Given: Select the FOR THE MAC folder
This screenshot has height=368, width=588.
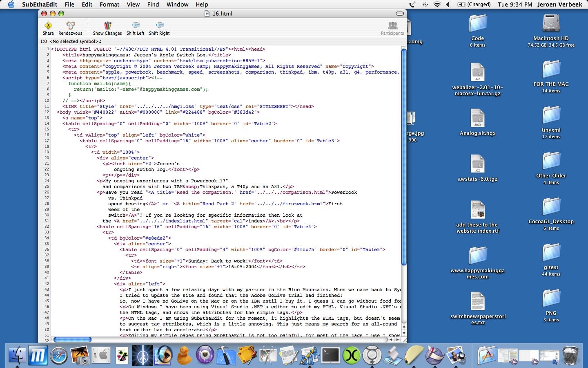Looking at the screenshot, I should tap(551, 70).
